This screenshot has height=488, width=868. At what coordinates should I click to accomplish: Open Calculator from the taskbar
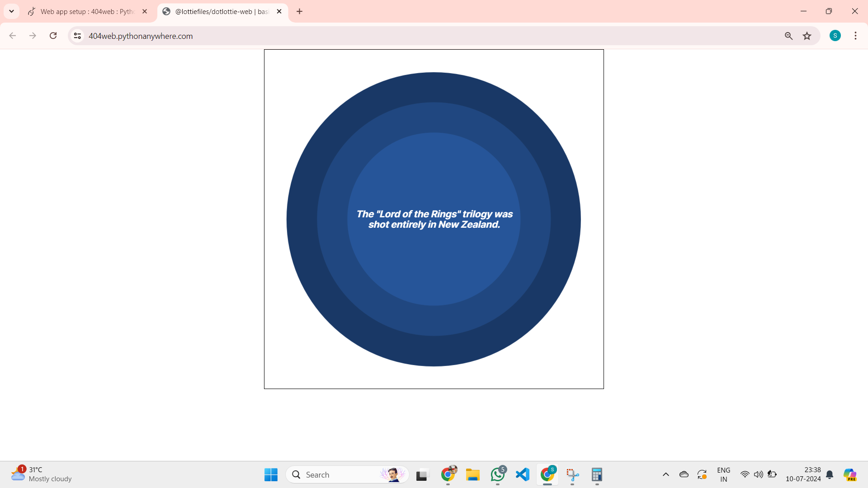click(597, 474)
